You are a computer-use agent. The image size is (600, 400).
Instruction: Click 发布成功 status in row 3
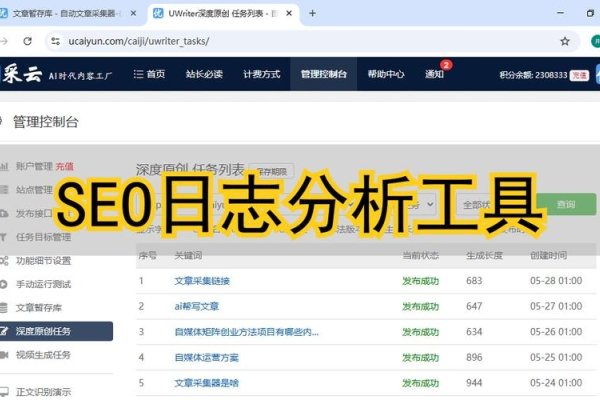421,332
